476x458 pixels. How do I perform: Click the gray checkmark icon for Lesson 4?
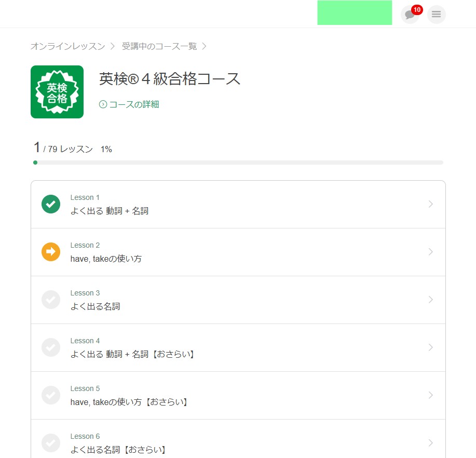point(51,347)
